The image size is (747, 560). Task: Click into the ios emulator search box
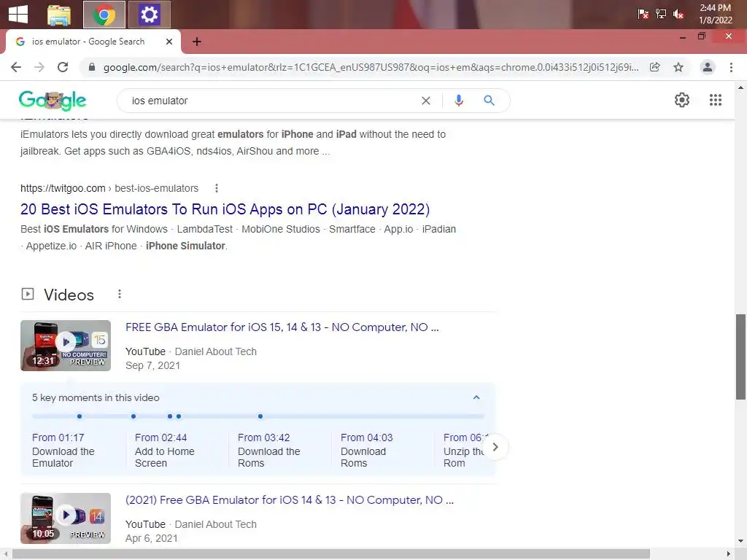click(x=271, y=101)
